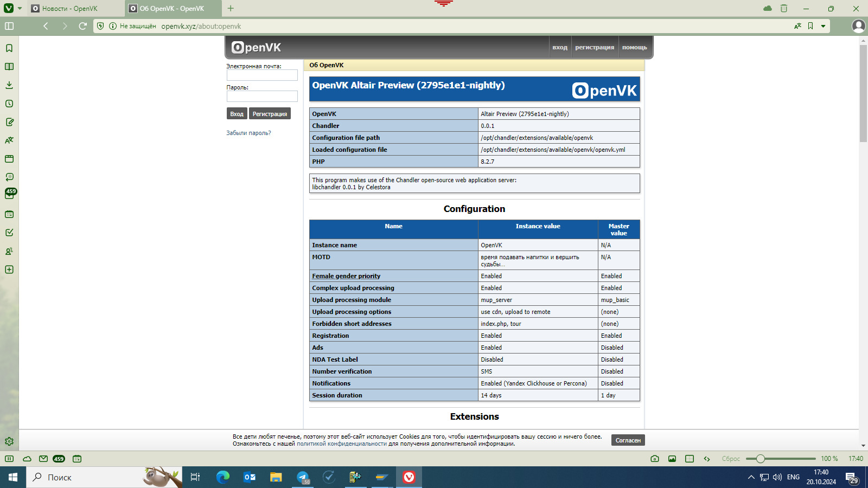
Task: Open the calendar icon in status bar
Action: coord(77,459)
